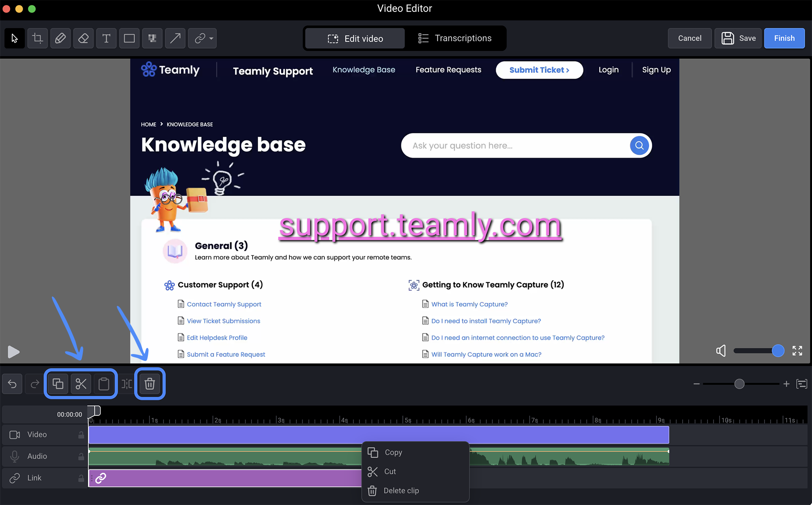Click the Feature Requests nav link
This screenshot has width=812, height=505.
tap(448, 70)
